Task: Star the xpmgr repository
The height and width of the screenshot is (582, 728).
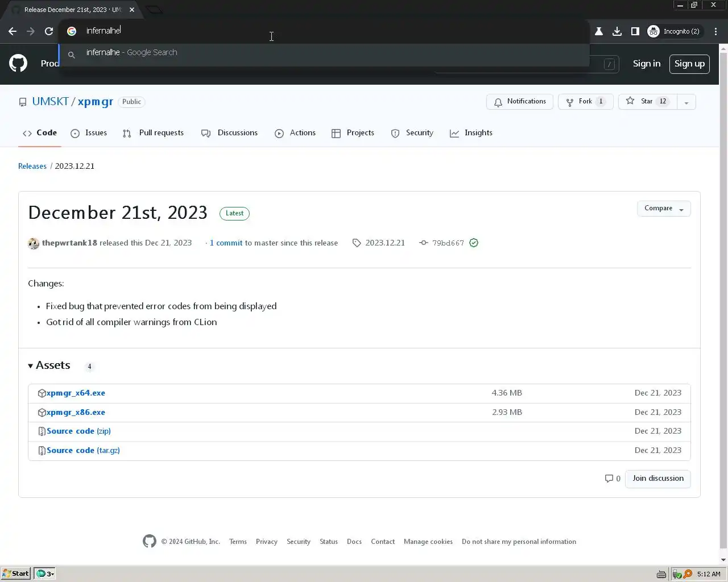Action: pyautogui.click(x=647, y=102)
